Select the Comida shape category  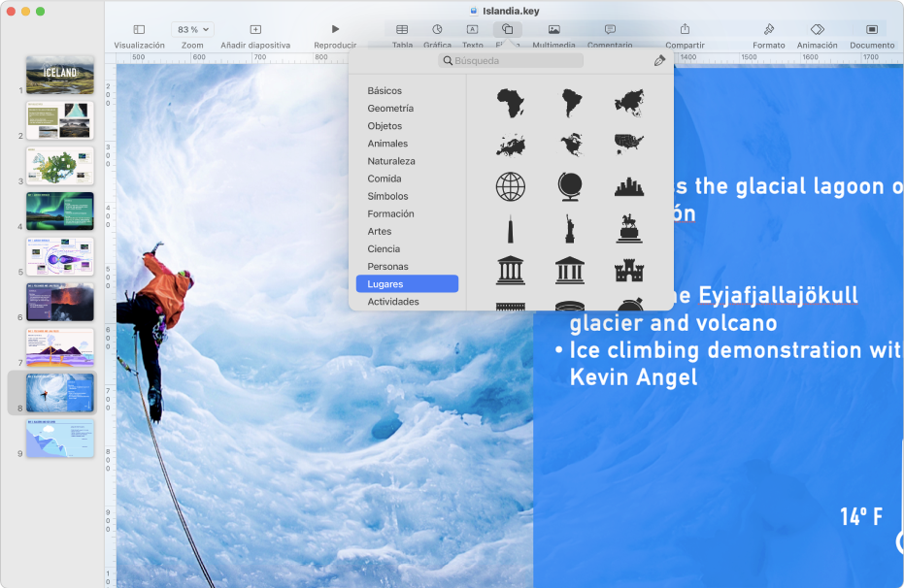click(x=384, y=179)
